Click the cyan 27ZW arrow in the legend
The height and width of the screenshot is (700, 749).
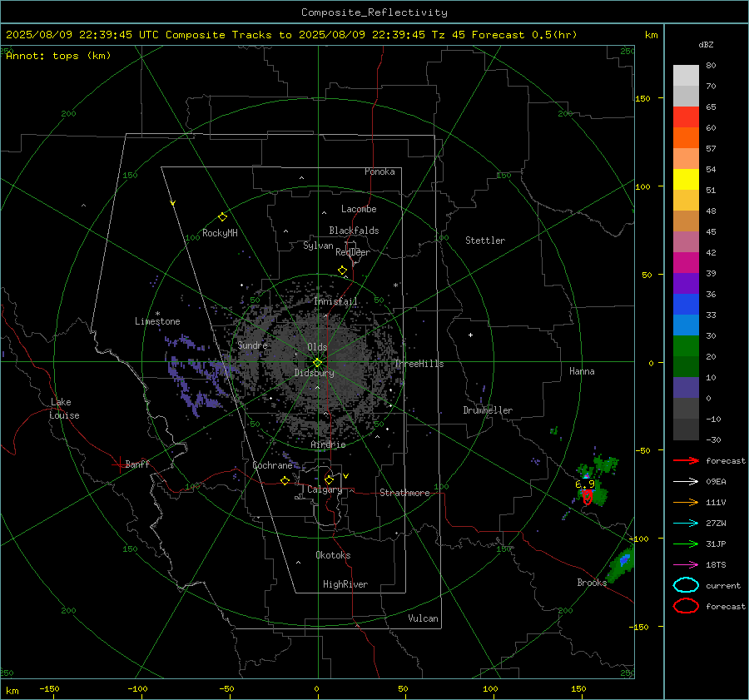[686, 524]
